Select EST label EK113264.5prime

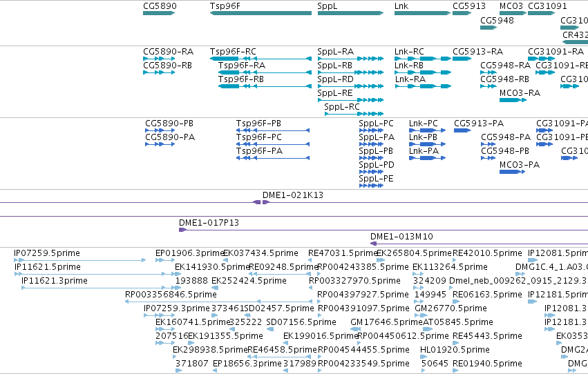[450, 267]
